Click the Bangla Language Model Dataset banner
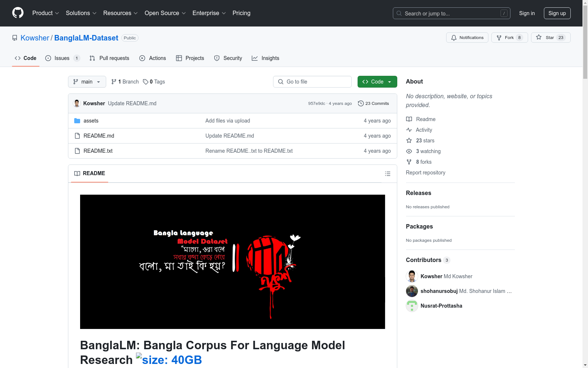The width and height of the screenshot is (588, 368). coord(233,262)
